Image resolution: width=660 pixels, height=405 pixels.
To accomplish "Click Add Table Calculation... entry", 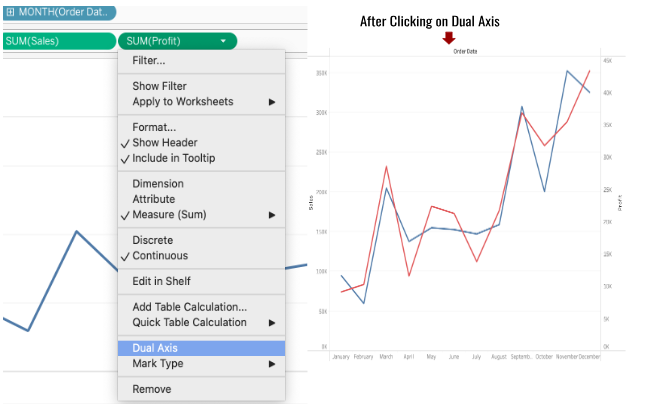I will [189, 307].
